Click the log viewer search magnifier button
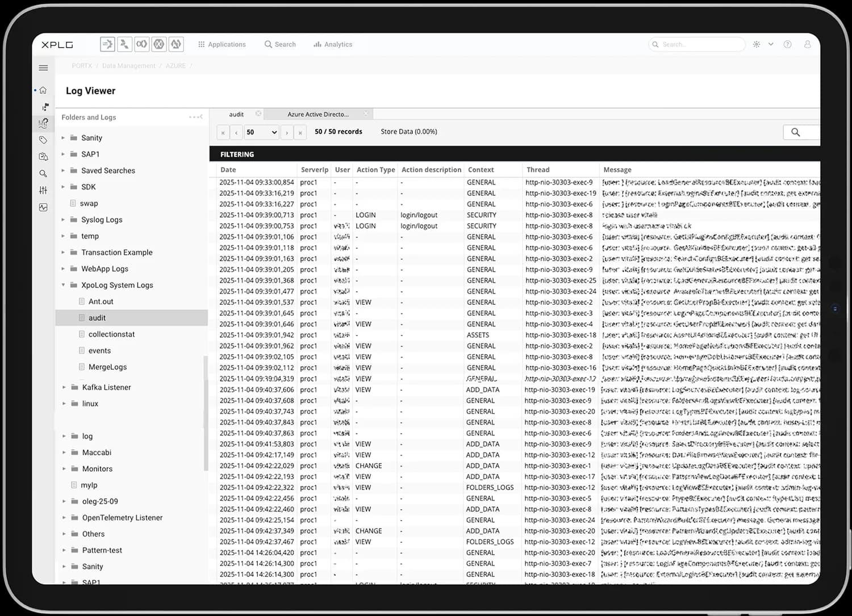Image resolution: width=852 pixels, height=616 pixels. point(796,132)
